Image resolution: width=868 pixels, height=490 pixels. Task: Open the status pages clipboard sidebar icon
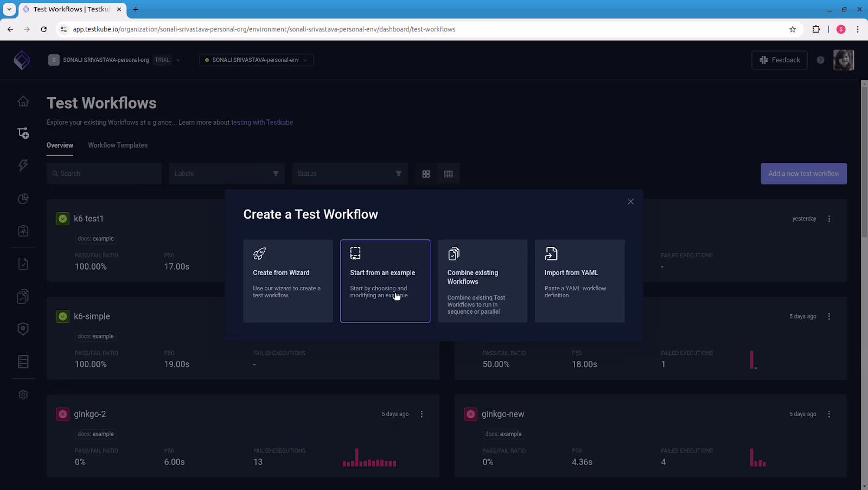(23, 231)
